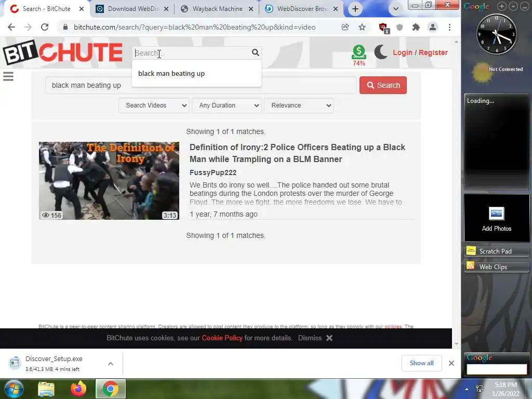Click the Register link
532x399 pixels.
433,52
